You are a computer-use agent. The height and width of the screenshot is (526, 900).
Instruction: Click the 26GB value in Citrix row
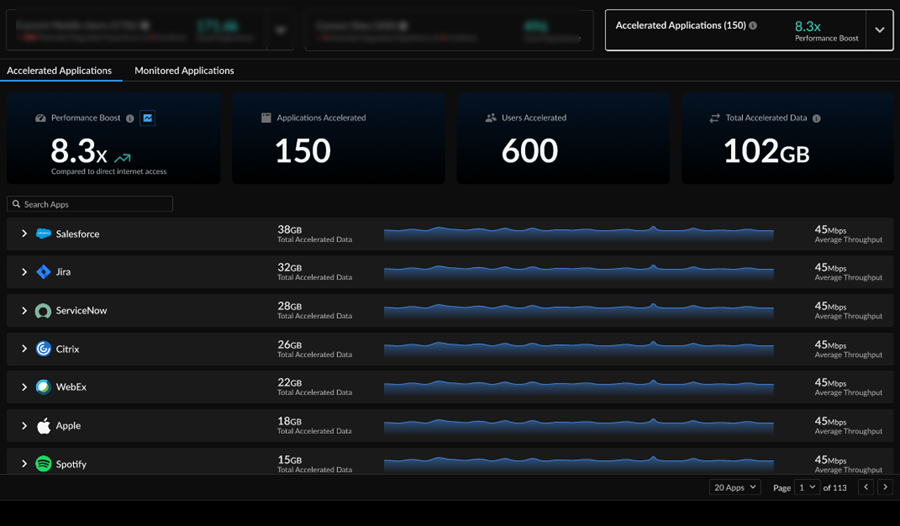click(x=289, y=345)
